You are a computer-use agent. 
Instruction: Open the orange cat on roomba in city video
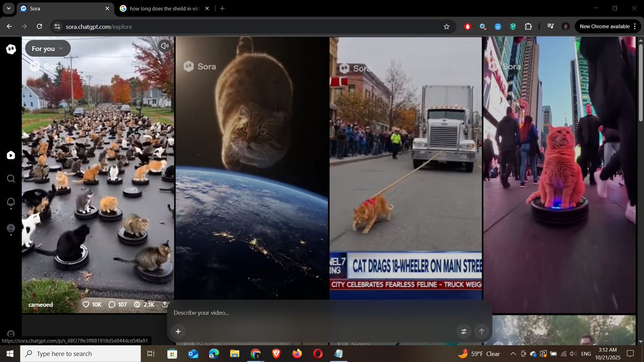[x=559, y=175]
